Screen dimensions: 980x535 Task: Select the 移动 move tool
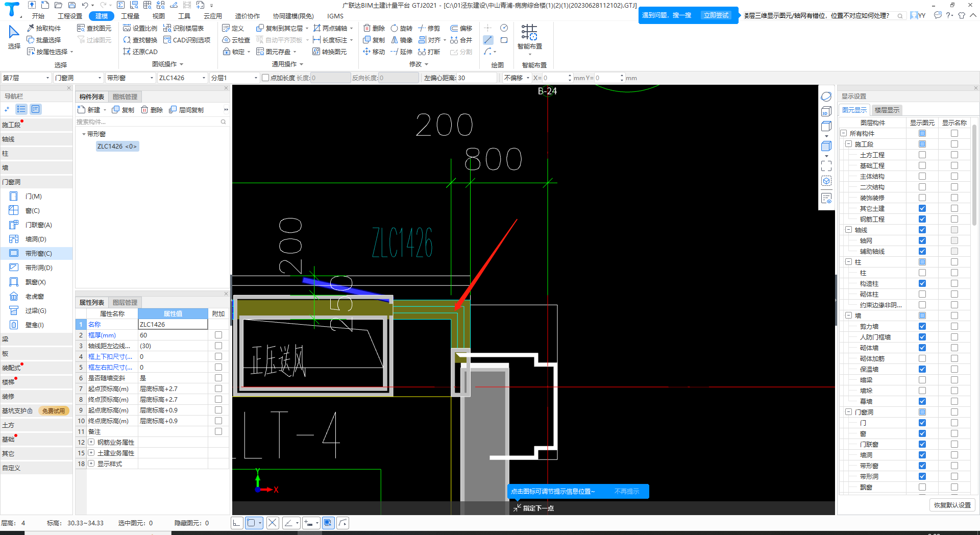[x=374, y=52]
